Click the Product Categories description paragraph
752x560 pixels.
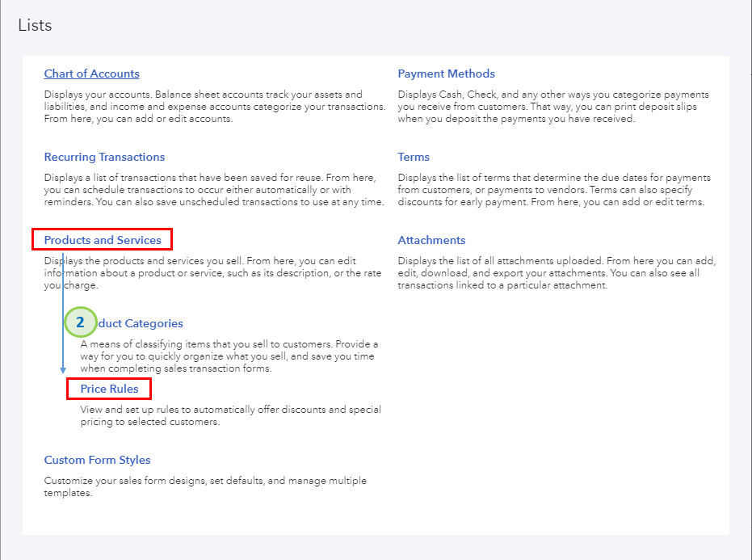tap(229, 356)
